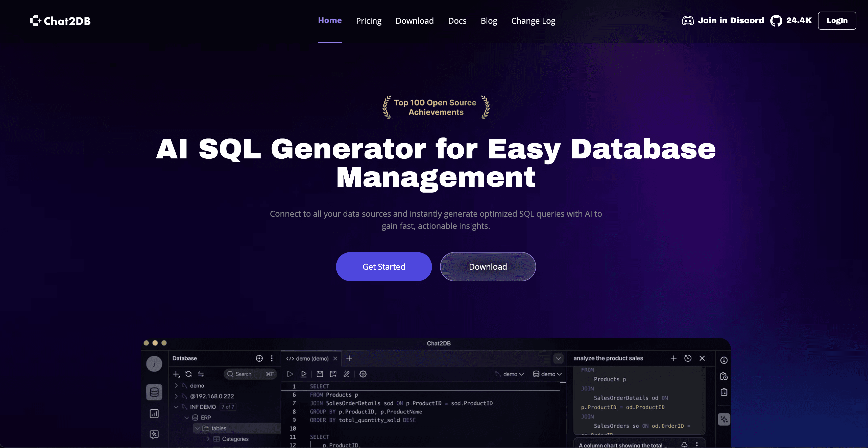The height and width of the screenshot is (448, 868).
Task: Open the dashboard chart icon in sidebar
Action: tap(154, 413)
